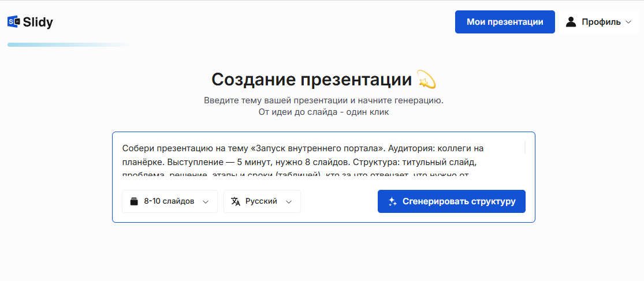
Task: Click the text area scrollbar
Action: coord(524,148)
